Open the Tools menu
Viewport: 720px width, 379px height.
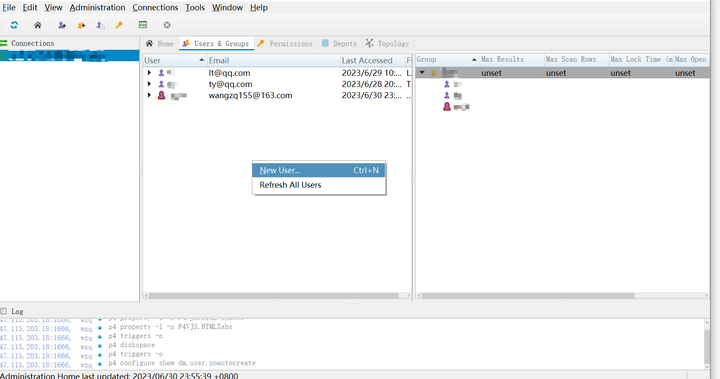coord(195,8)
